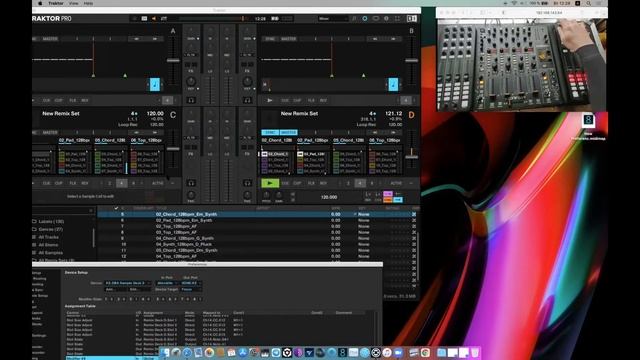The width and height of the screenshot is (640, 360).
Task: Click Deck B tempo fader handle
Action: tap(411, 60)
